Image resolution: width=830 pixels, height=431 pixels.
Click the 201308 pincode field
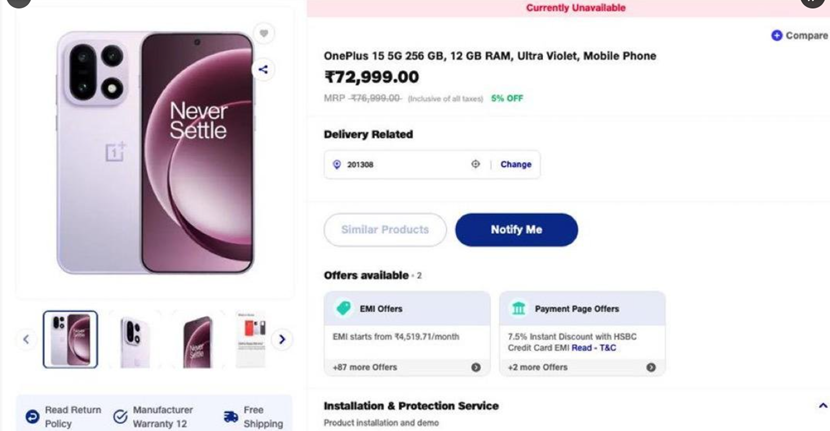[x=400, y=164]
